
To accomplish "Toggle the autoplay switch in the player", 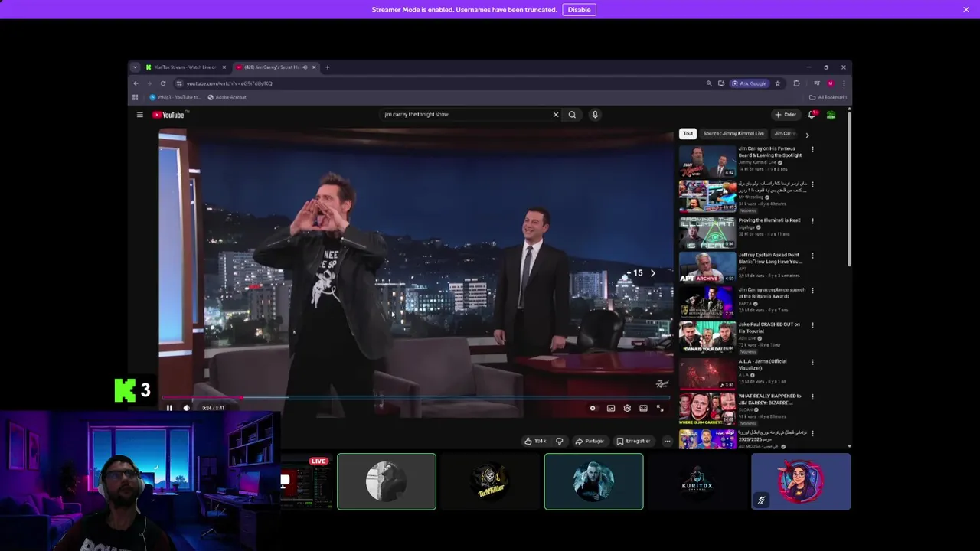I will (593, 408).
